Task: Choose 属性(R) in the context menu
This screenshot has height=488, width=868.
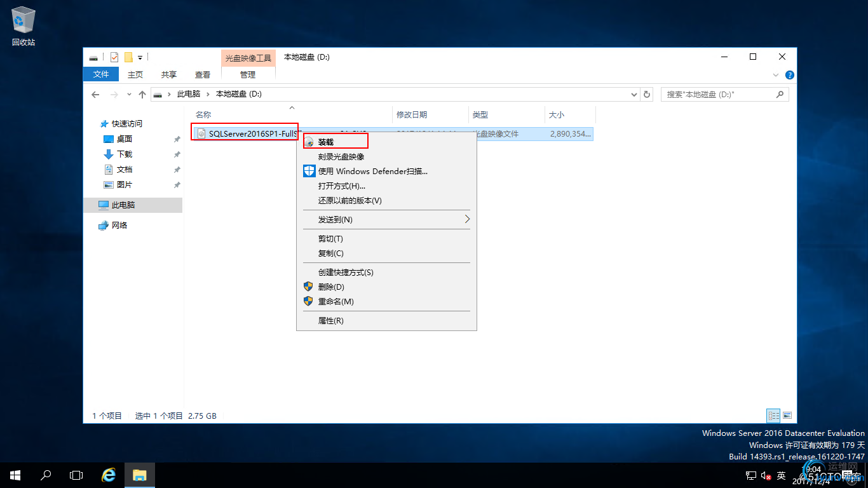Action: click(386, 320)
